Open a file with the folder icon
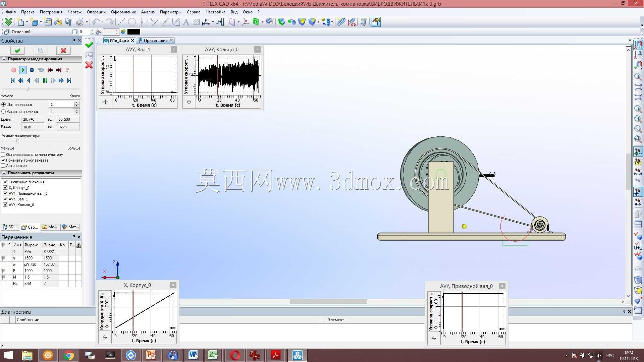 [x=58, y=22]
